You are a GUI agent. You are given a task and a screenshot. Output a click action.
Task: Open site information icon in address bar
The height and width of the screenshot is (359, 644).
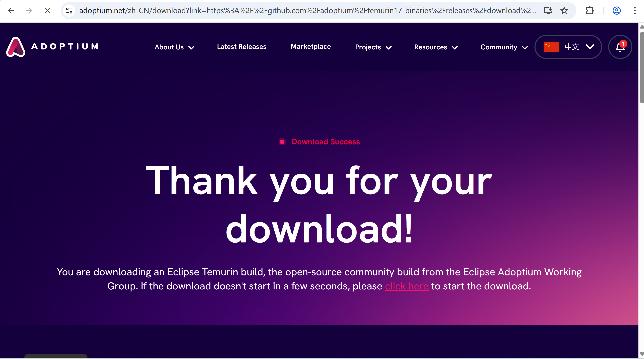coord(69,10)
